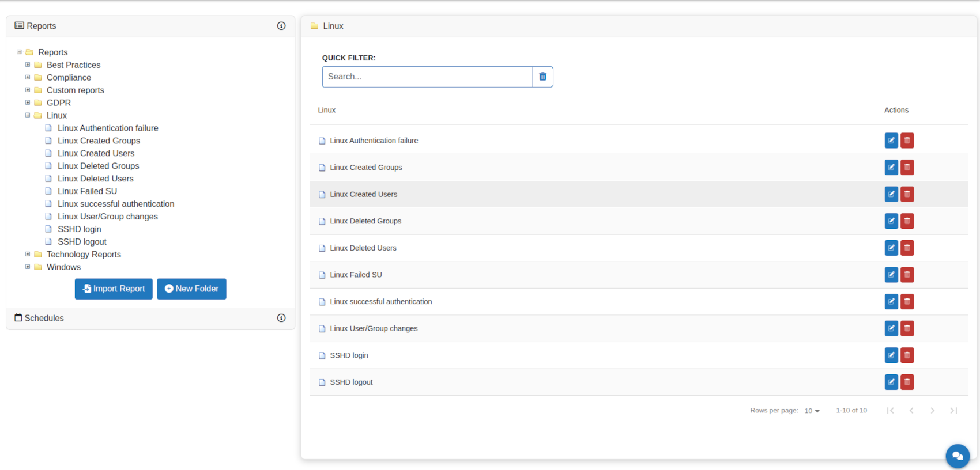Edit SSHD logout report

tap(891, 382)
